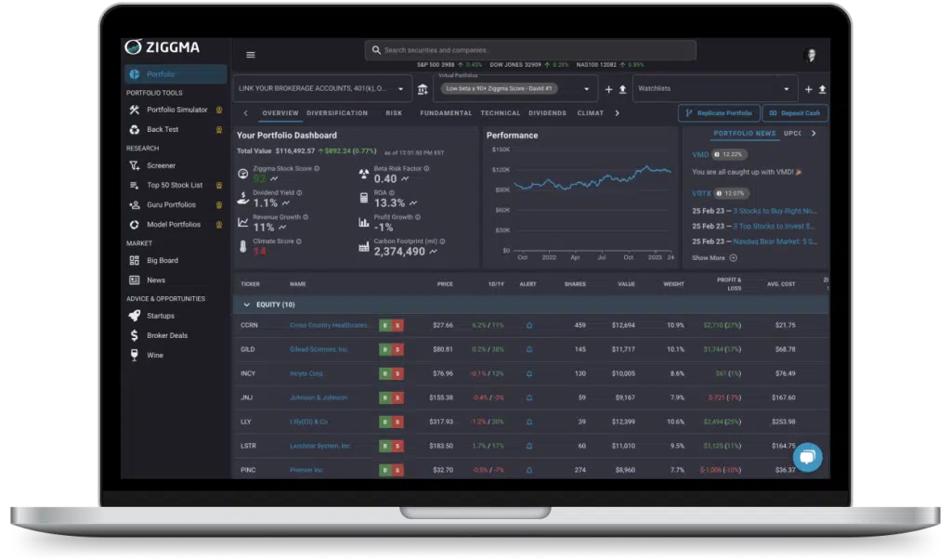Screen dimensions: 951x560
Task: Click the search securities and companies field
Action: tap(530, 50)
